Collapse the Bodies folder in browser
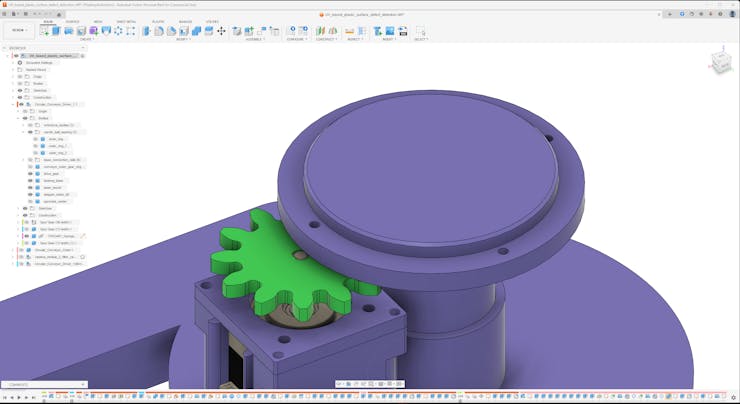740x404 pixels. tap(18, 118)
